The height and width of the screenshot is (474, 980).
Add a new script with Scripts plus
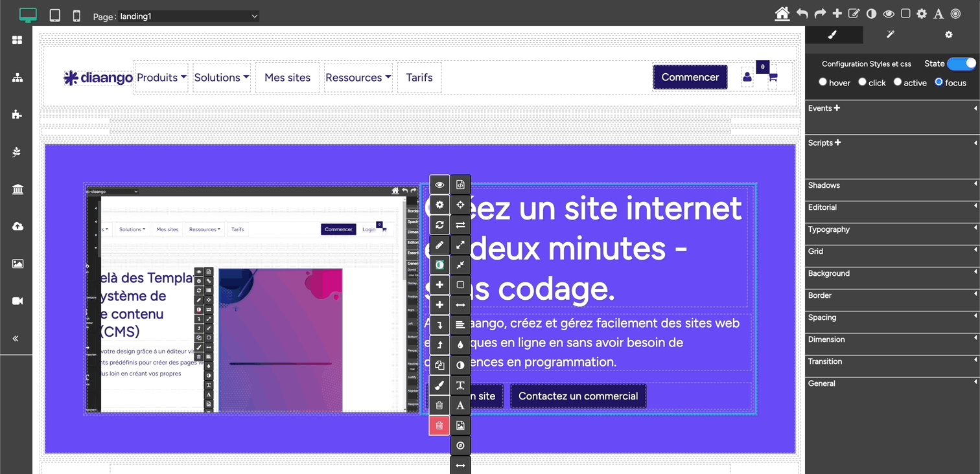click(x=837, y=142)
